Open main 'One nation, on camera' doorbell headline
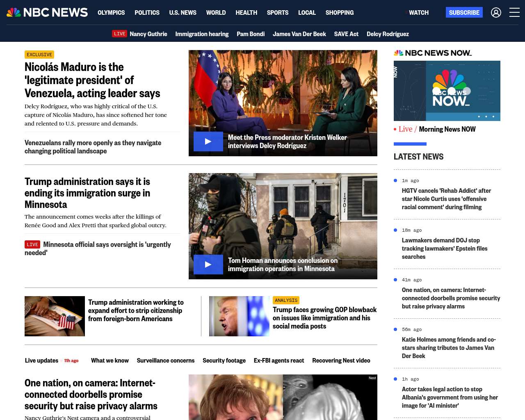The height and width of the screenshot is (420, 525). tap(91, 395)
